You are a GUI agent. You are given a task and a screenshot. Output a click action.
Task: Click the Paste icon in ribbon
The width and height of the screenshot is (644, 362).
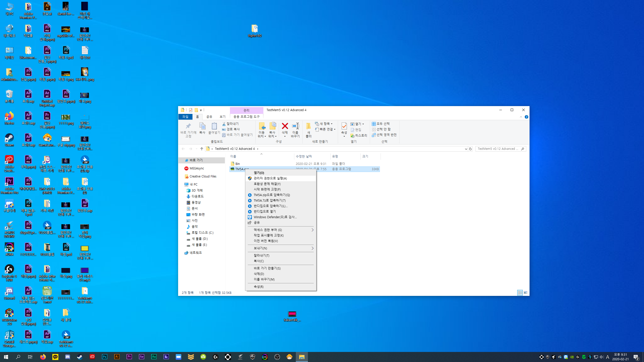[214, 126]
